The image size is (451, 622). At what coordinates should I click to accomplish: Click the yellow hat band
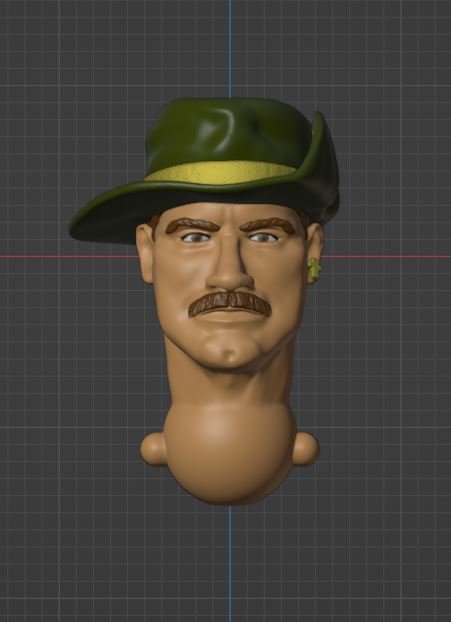(219, 172)
